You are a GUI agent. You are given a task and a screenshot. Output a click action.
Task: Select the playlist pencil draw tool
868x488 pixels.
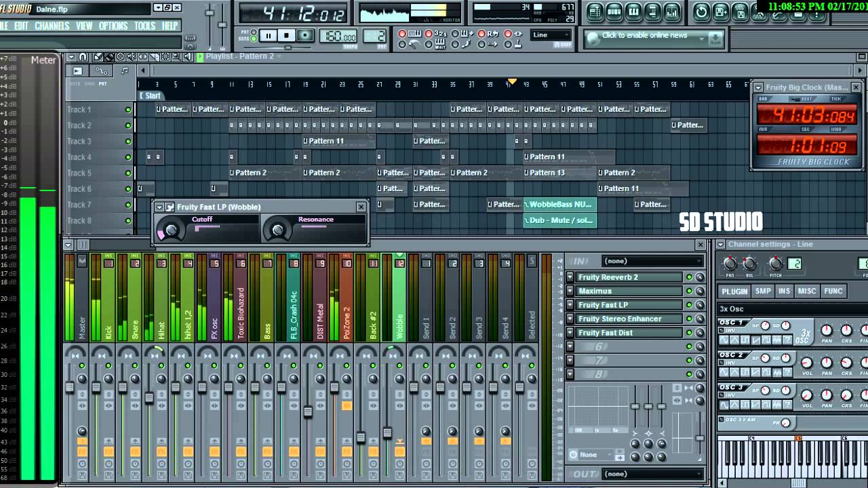tap(98, 57)
